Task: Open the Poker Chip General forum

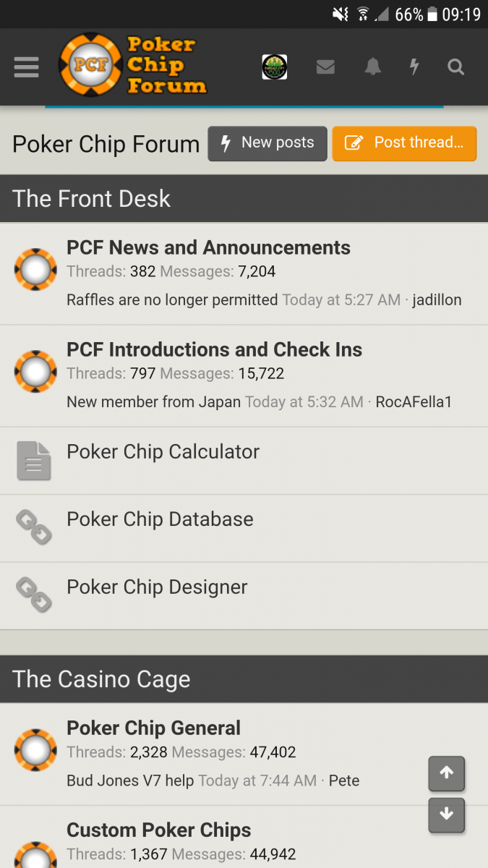Action: pyautogui.click(x=153, y=728)
